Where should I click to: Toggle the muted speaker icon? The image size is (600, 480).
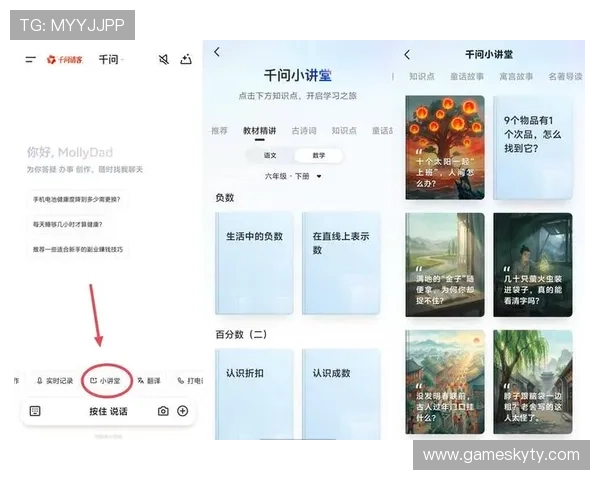pos(164,59)
